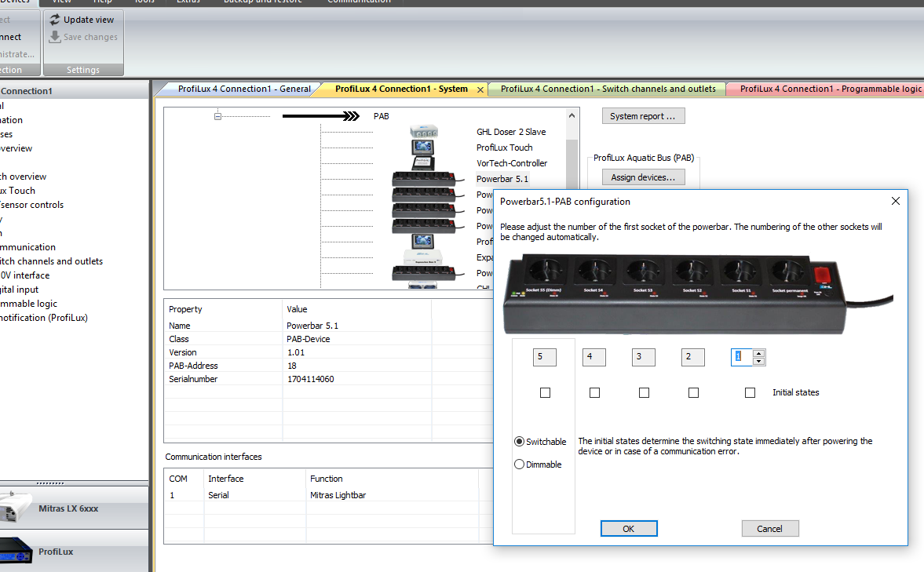924x572 pixels.
Task: Click the PAB root label in tree
Action: click(x=382, y=116)
